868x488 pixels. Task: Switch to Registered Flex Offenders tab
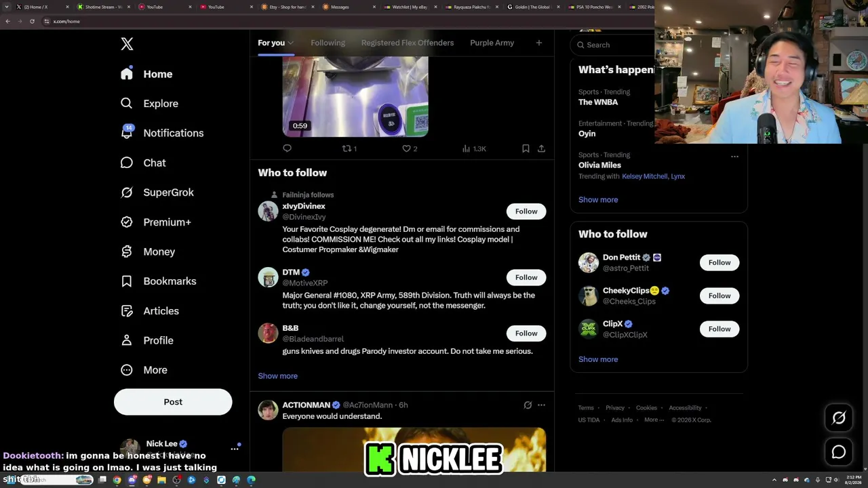[408, 43]
